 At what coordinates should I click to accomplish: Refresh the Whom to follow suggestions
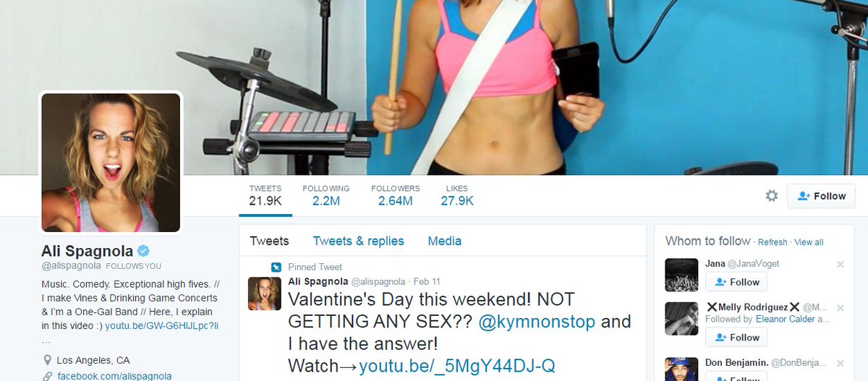[x=773, y=242]
